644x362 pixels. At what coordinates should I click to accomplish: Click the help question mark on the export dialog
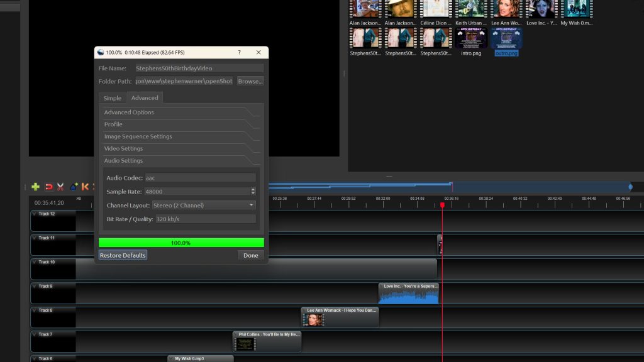(x=240, y=52)
